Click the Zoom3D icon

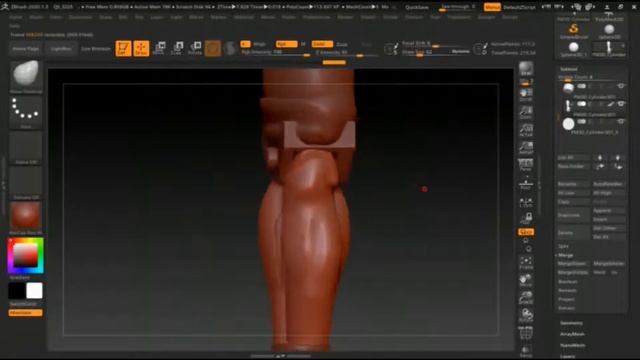[x=526, y=298]
